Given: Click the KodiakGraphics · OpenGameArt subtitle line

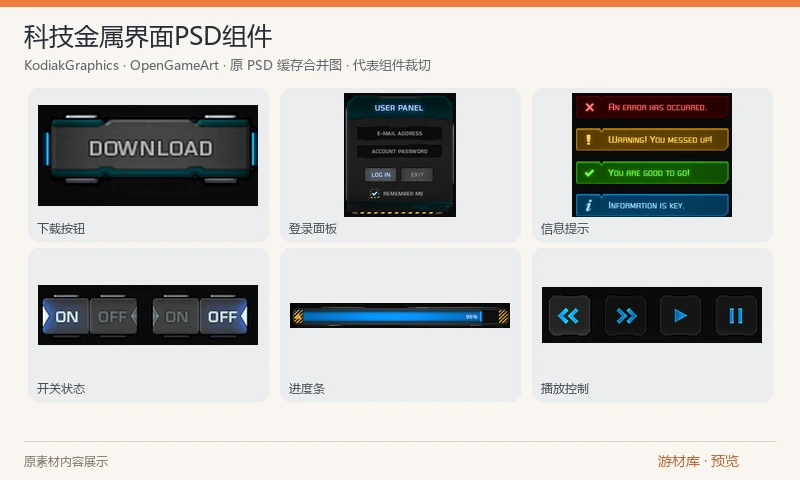Looking at the screenshot, I should pos(227,65).
